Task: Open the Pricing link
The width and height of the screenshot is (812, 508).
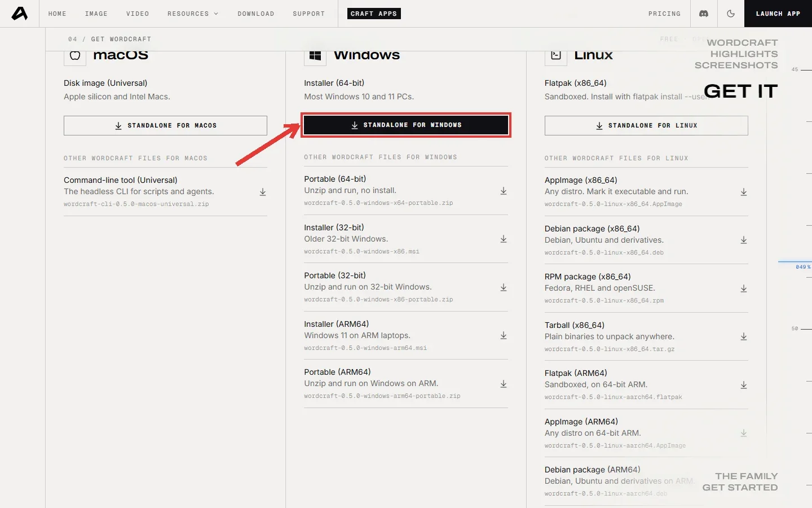Action: point(664,14)
